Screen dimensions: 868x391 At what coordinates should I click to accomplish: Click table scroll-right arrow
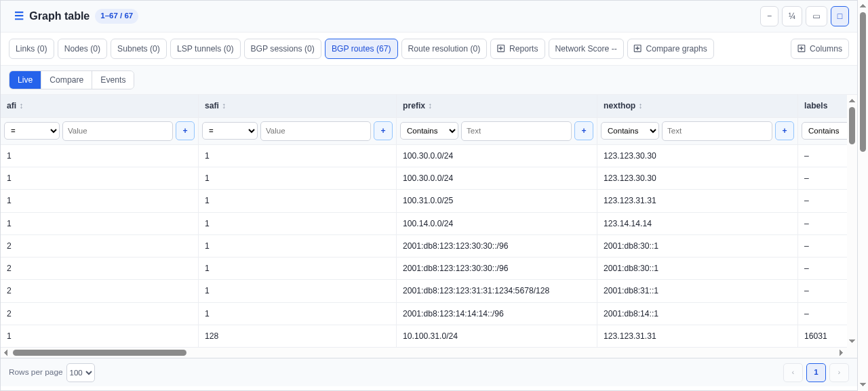coord(841,352)
